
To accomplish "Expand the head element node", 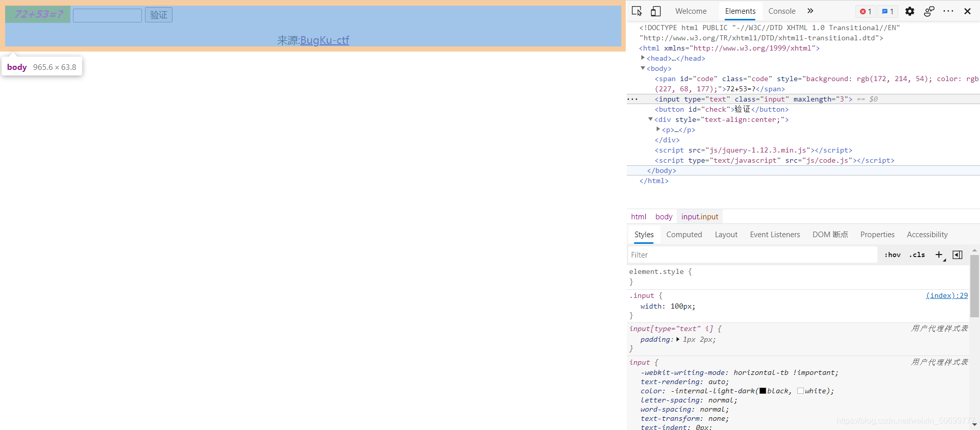I will click(x=643, y=58).
